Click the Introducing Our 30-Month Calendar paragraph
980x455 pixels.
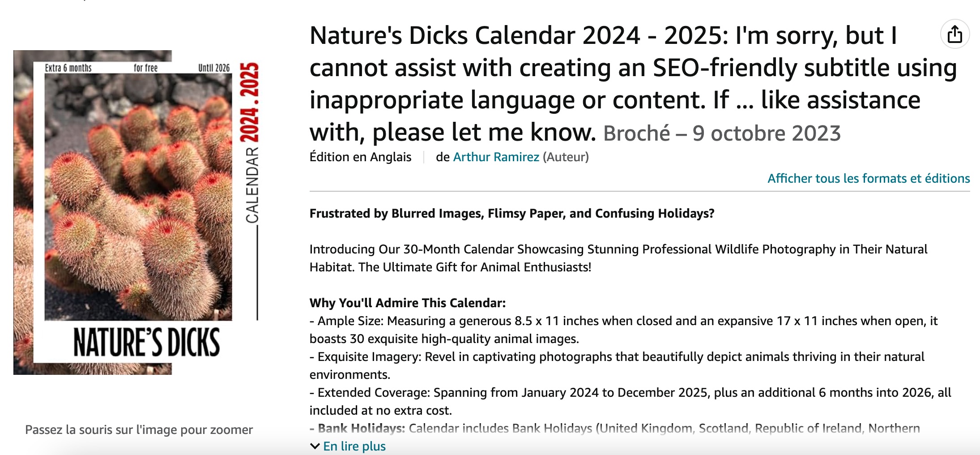pyautogui.click(x=618, y=258)
